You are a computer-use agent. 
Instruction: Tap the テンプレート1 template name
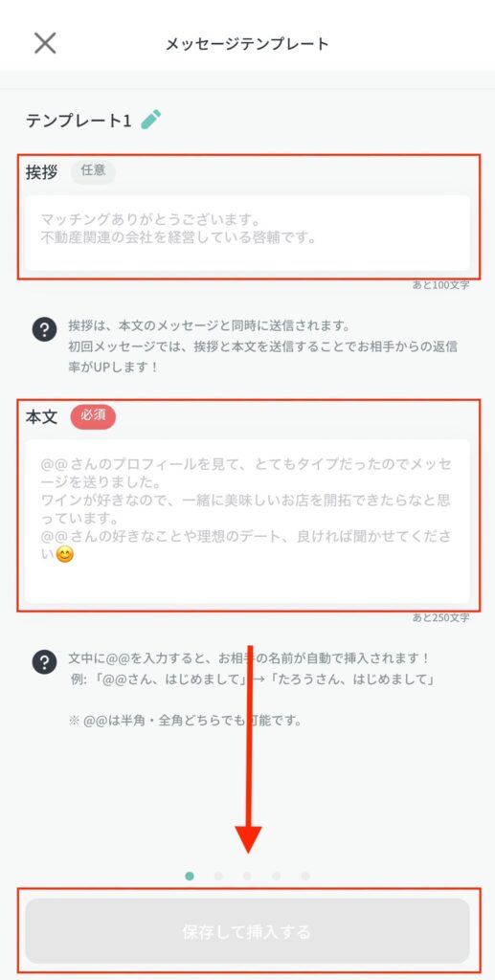coord(79,121)
